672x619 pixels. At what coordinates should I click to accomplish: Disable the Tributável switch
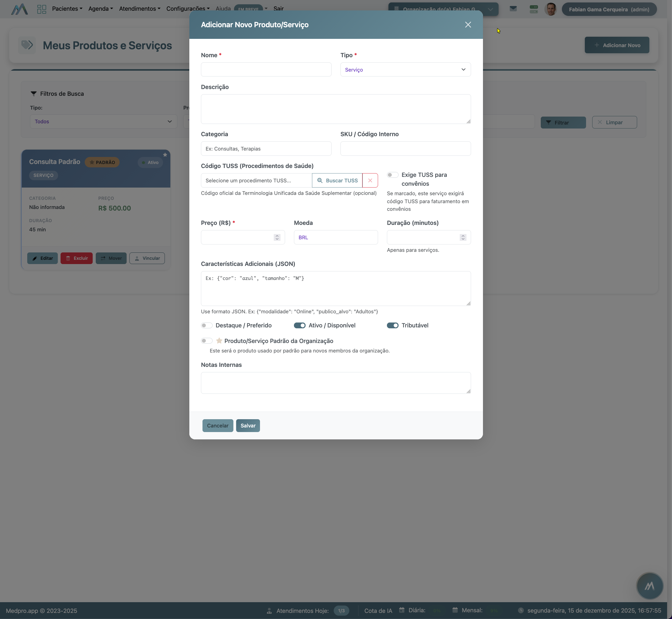point(392,326)
